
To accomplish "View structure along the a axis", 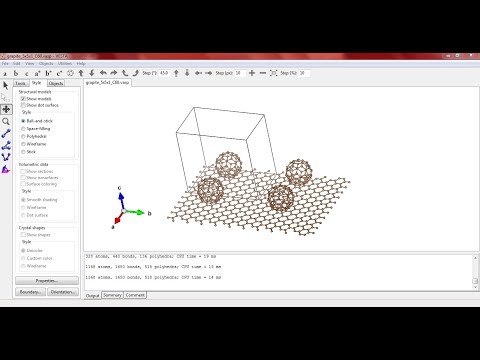I will pos(5,73).
